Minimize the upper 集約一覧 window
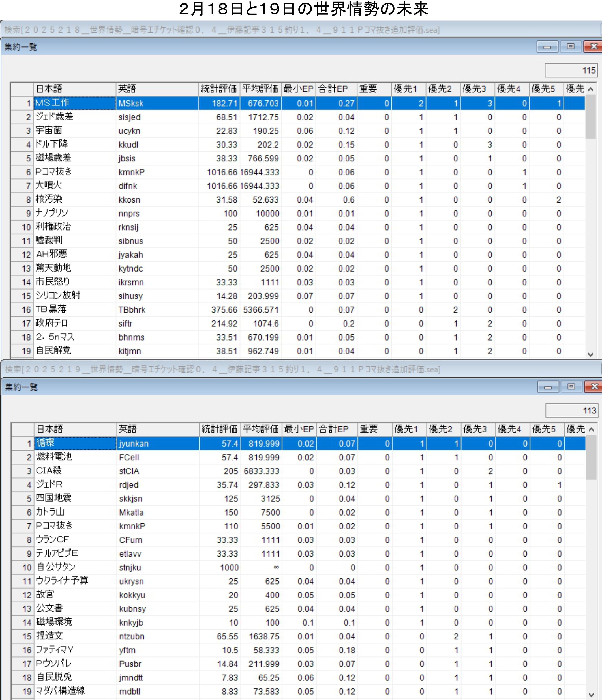 tap(547, 47)
